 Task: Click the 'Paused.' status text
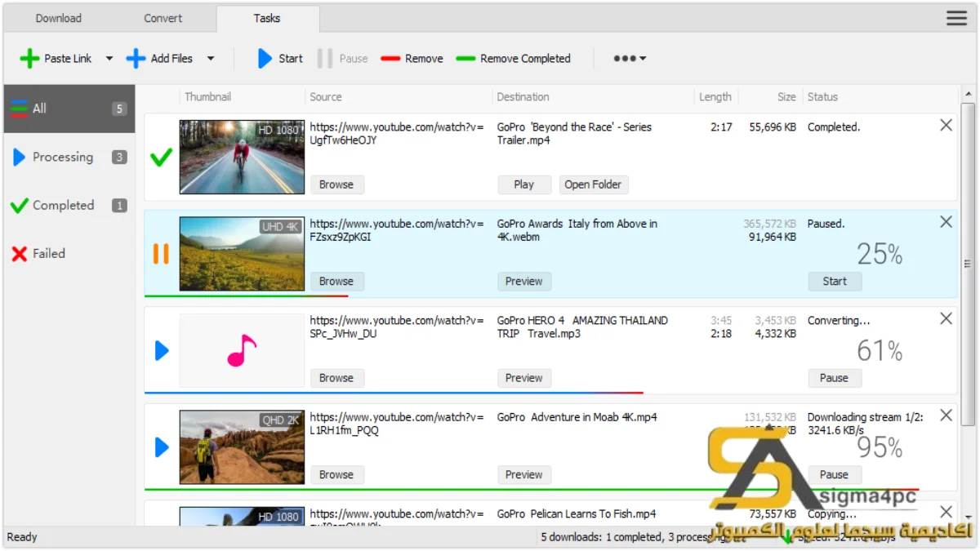[x=826, y=224]
